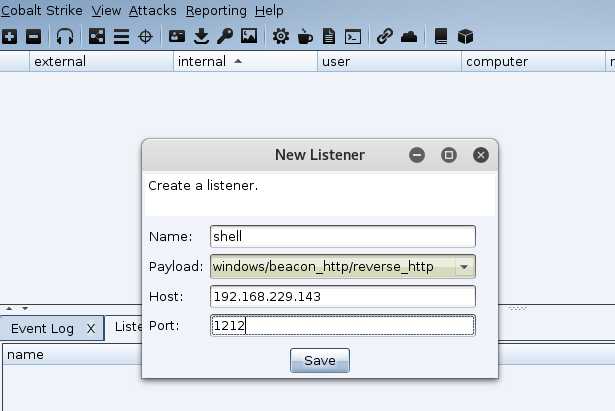615x411 pixels.
Task: Sort by the computer column header
Action: click(x=533, y=62)
